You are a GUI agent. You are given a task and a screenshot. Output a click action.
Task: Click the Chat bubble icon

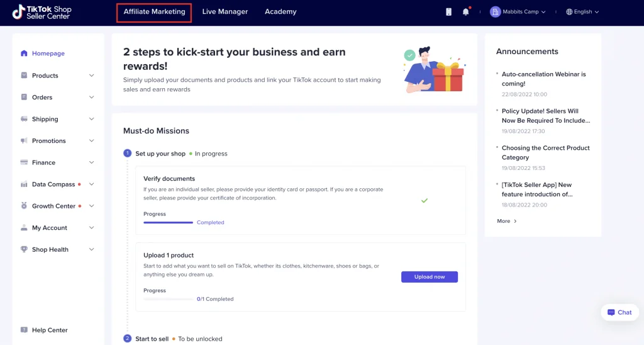pos(611,312)
